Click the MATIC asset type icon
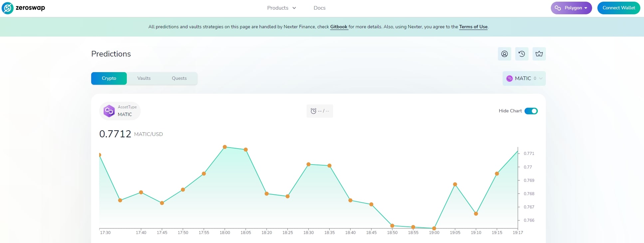Image resolution: width=644 pixels, height=243 pixels. pyautogui.click(x=109, y=111)
